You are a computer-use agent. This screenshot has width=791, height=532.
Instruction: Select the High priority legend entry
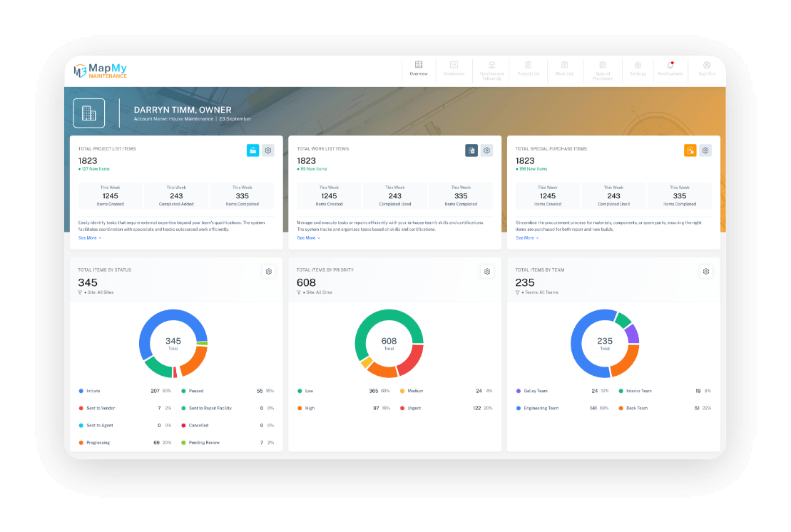(x=344, y=408)
